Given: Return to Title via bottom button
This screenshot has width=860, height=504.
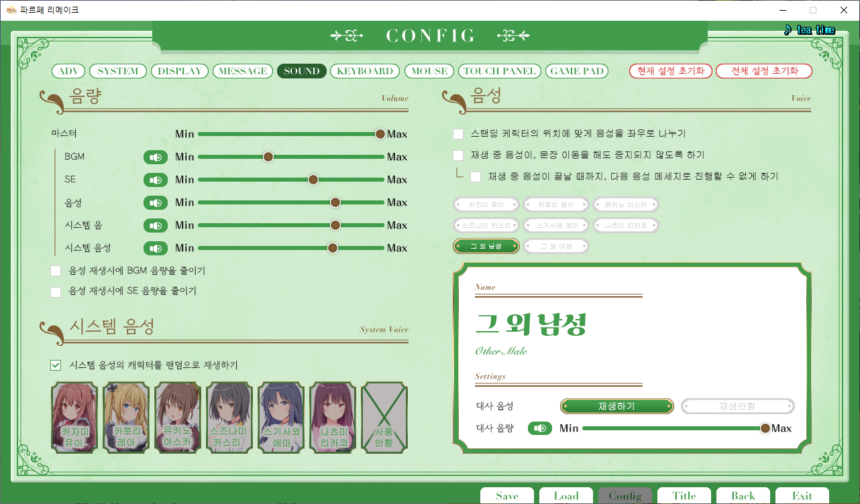Looking at the screenshot, I should click(684, 496).
